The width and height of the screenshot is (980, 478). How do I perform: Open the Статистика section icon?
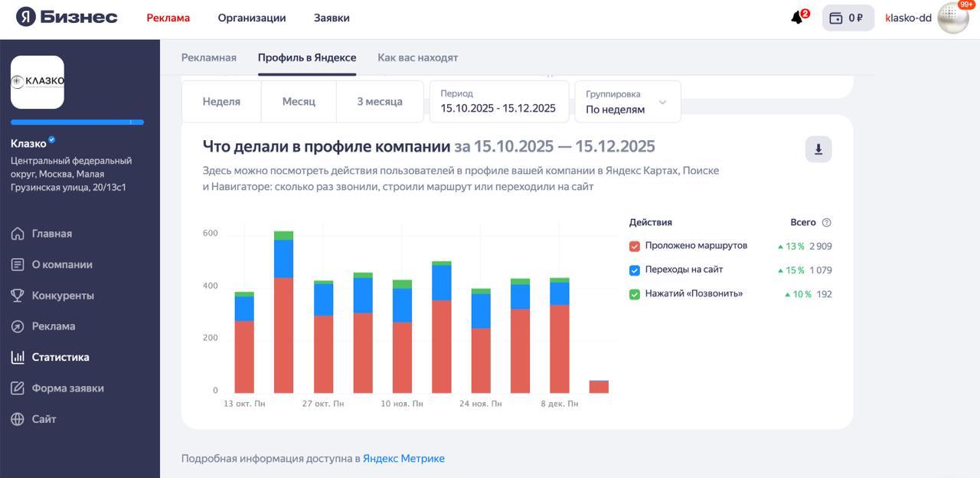click(19, 356)
